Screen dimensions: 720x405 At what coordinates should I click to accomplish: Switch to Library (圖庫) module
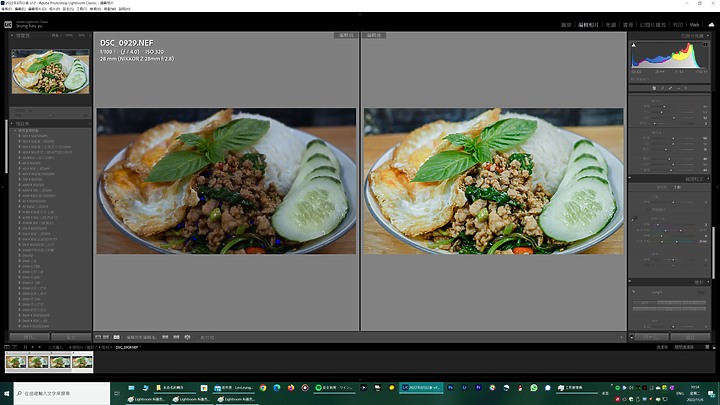click(x=566, y=25)
